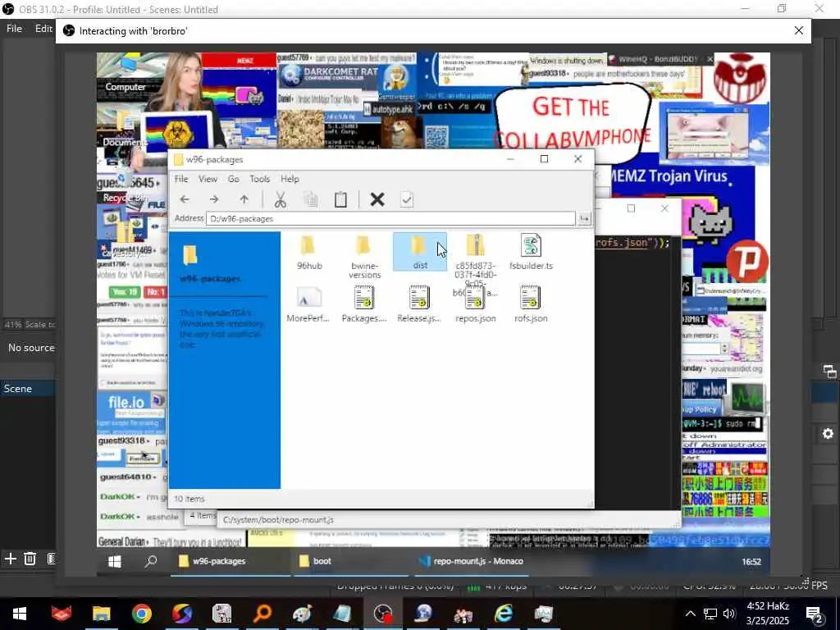
Task: Select the fsbuilder.ts file
Action: click(531, 252)
